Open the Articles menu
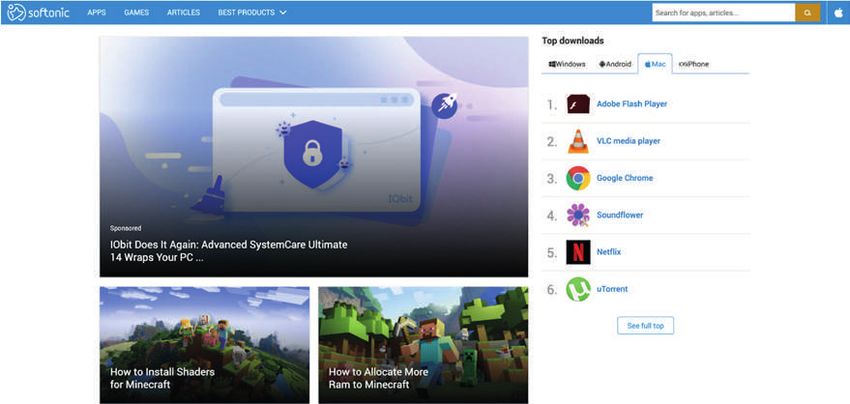Viewport: 850px width, 404px height. tap(183, 12)
